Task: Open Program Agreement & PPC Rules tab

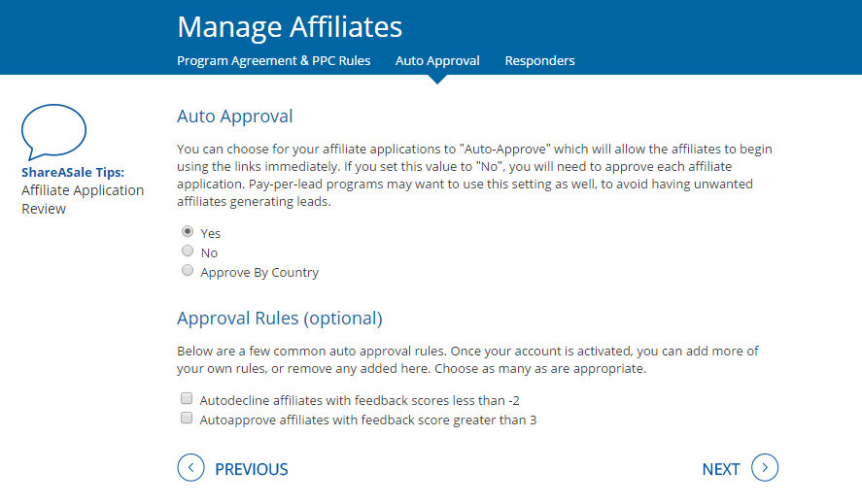Action: point(273,60)
